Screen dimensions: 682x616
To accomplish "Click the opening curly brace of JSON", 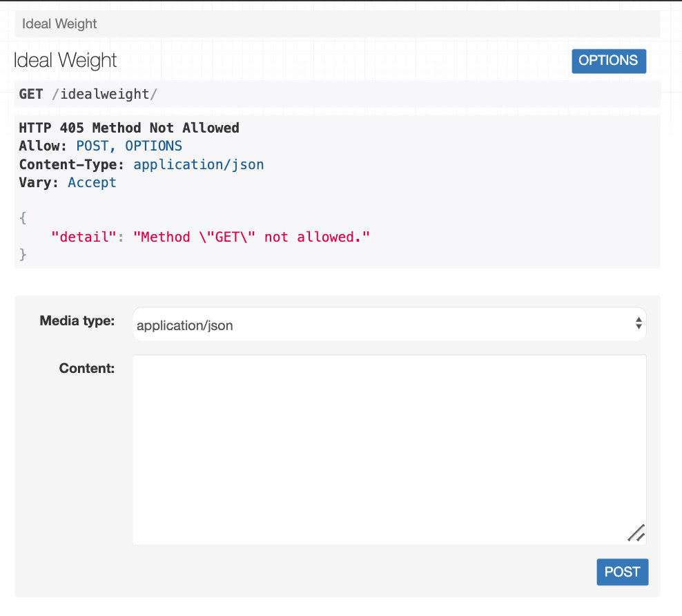I will click(x=23, y=218).
